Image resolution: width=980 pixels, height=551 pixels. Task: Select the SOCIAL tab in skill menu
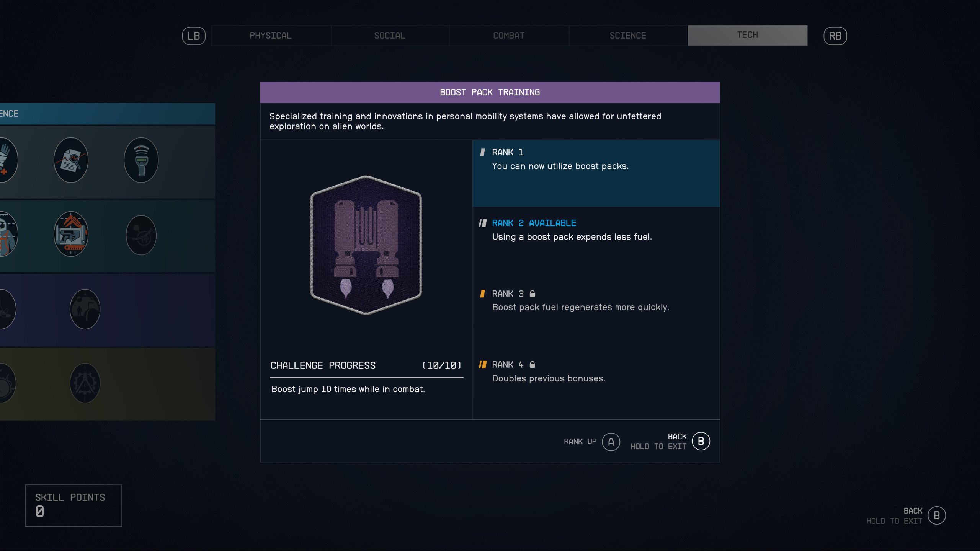click(390, 35)
